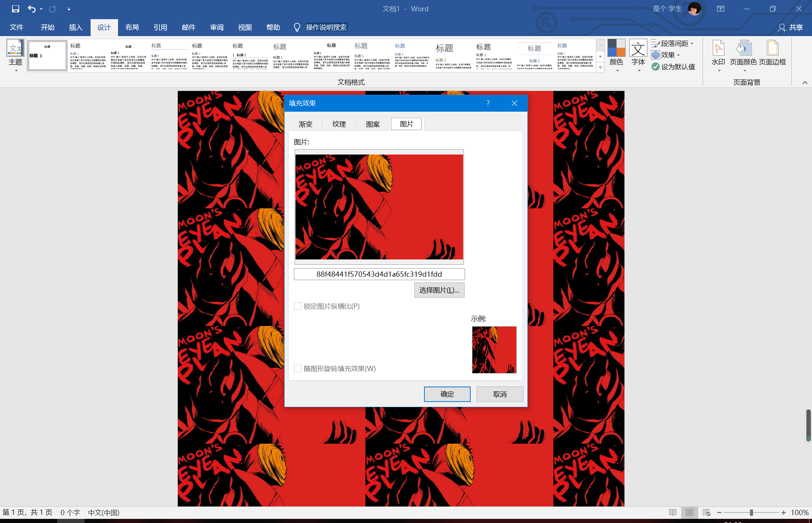Click the zoom in plus icon
Screen dimensions: 812x523
(783, 512)
